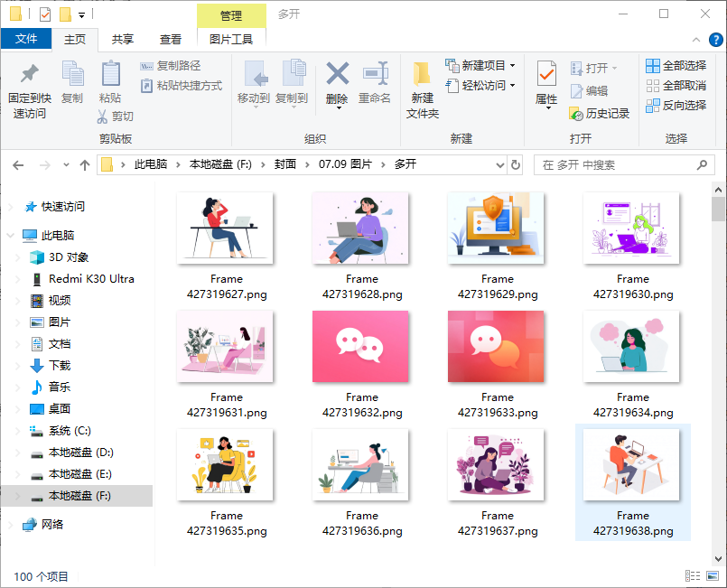Select 音乐 in navigation pane
The image size is (727, 588).
coord(60,387)
